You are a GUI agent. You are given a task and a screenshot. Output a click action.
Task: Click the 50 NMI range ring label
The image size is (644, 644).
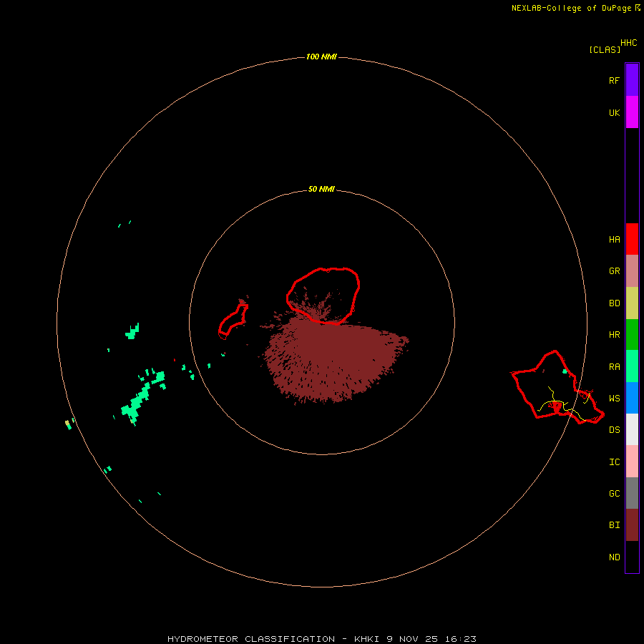(321, 190)
